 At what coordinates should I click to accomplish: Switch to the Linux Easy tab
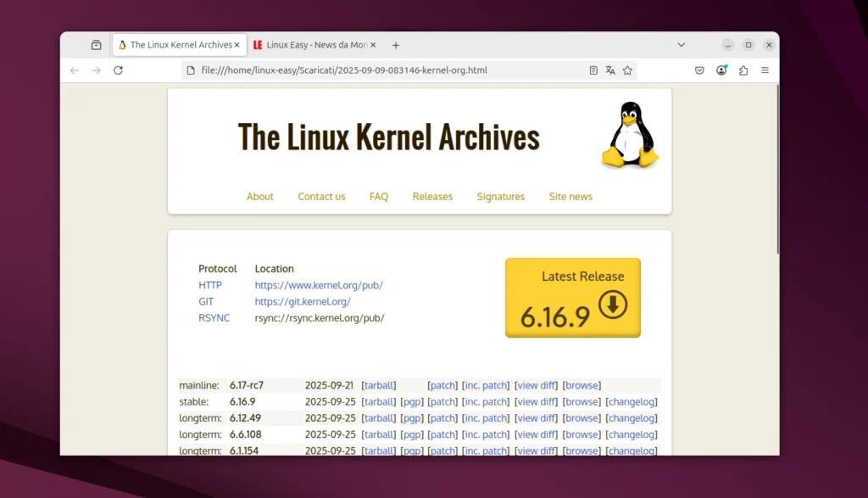coord(315,45)
